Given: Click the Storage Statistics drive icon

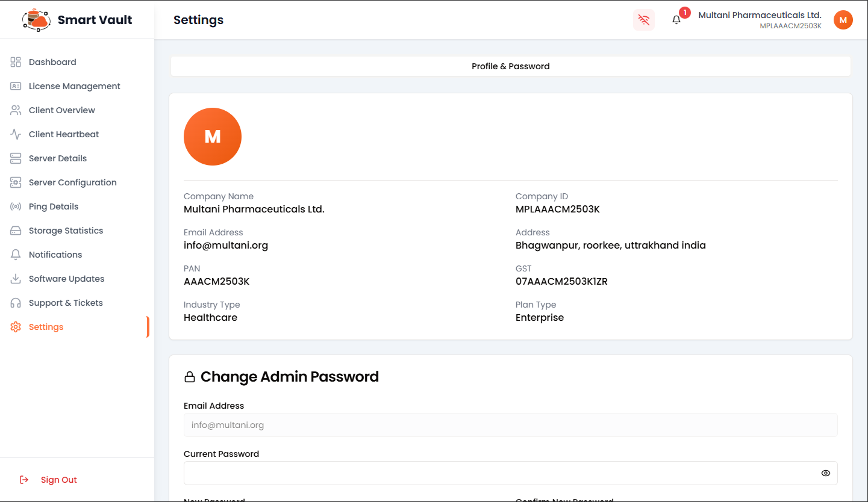Looking at the screenshot, I should pyautogui.click(x=16, y=231).
